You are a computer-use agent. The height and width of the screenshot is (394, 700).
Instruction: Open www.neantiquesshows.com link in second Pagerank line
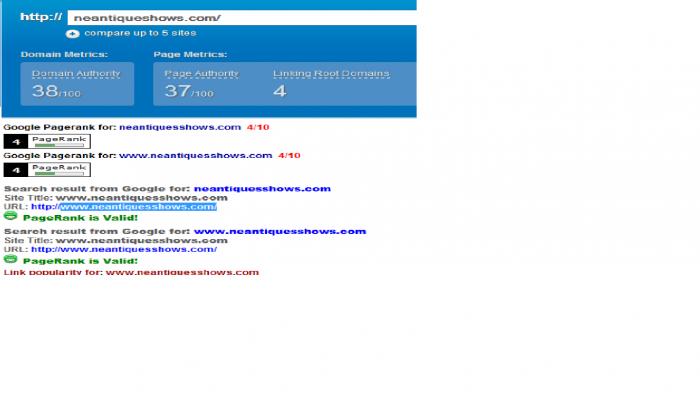(196, 156)
